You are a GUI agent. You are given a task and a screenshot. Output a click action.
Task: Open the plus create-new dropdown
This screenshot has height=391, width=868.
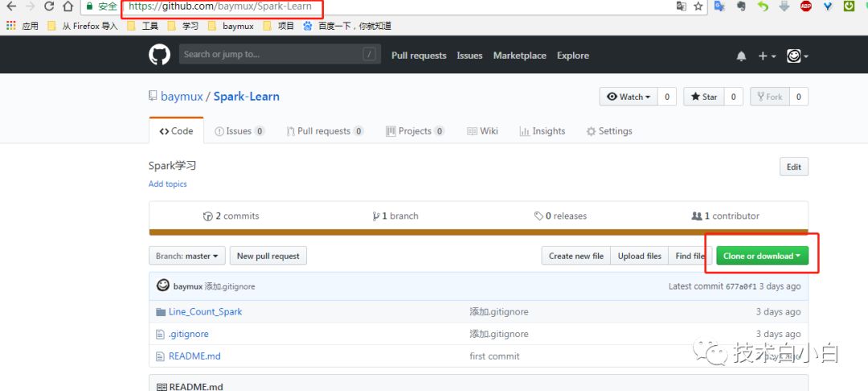[767, 56]
